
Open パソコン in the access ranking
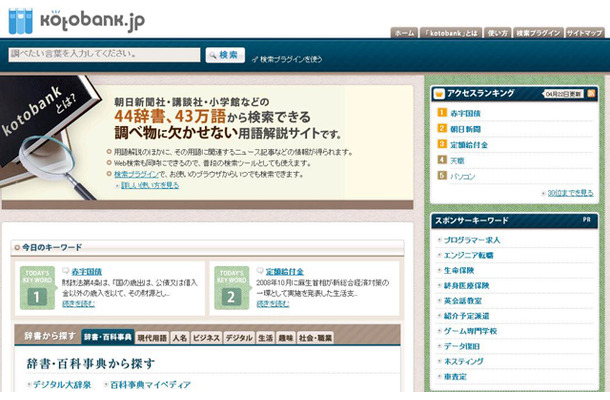(463, 176)
